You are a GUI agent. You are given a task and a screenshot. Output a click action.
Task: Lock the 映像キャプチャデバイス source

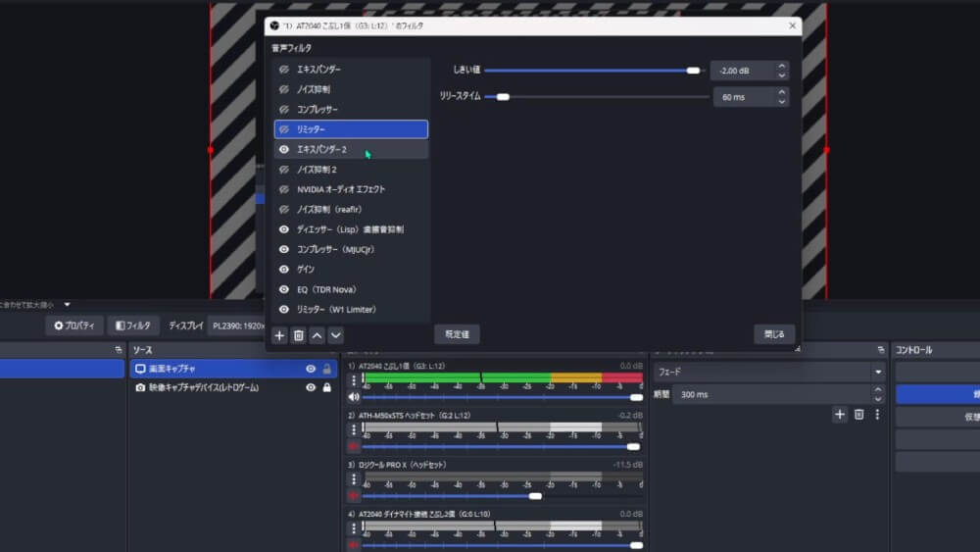(x=327, y=387)
